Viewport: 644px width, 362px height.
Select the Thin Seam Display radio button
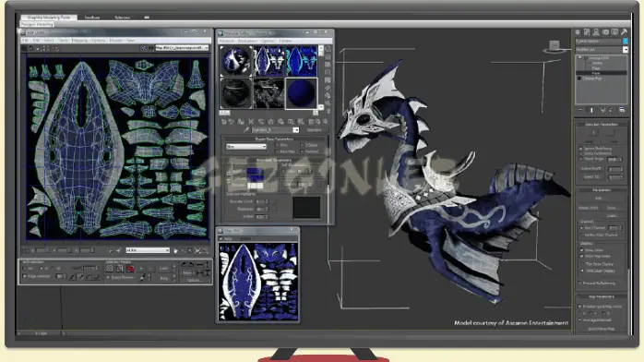pyautogui.click(x=582, y=264)
